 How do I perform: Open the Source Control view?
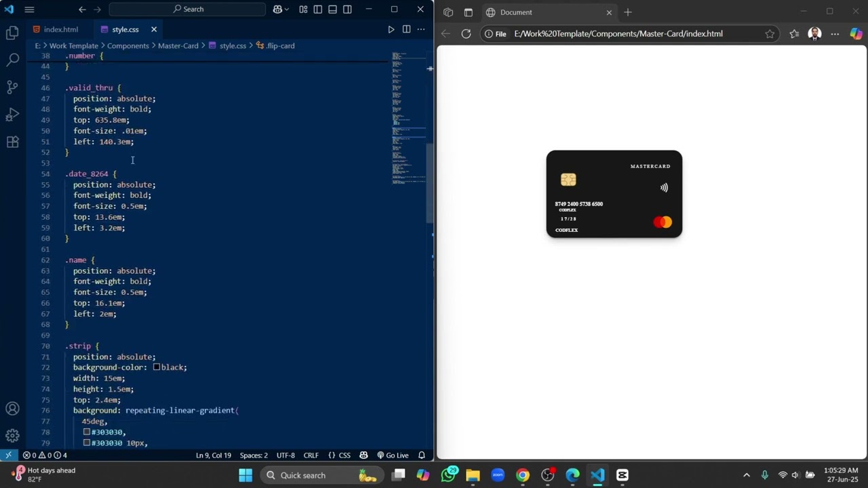[x=12, y=87]
